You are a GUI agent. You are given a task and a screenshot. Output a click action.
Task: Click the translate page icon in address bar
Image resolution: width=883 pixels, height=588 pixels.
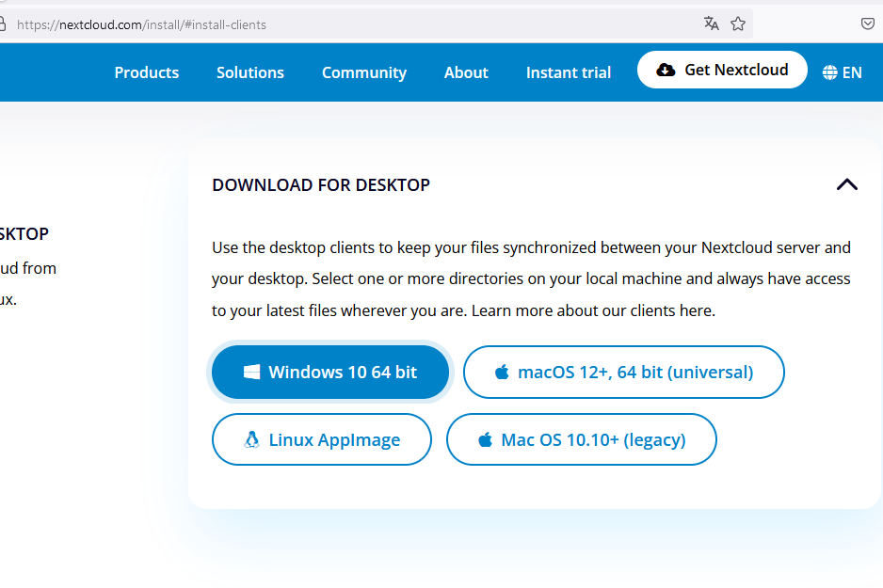pos(712,24)
